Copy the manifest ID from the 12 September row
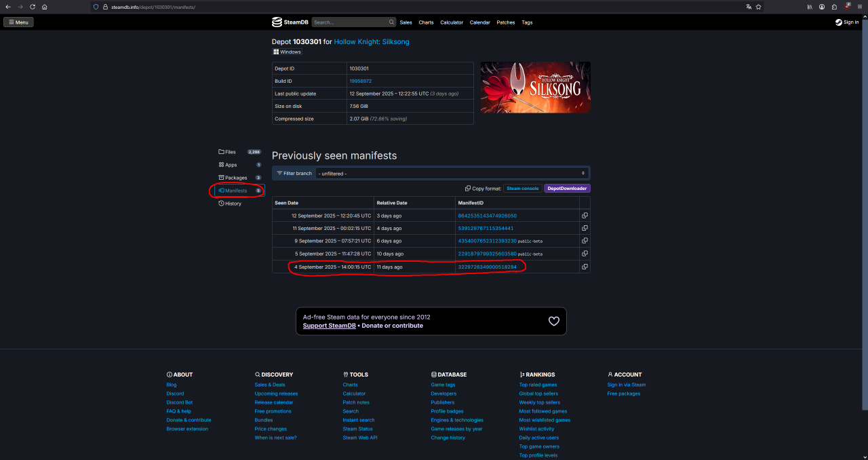Image resolution: width=868 pixels, height=460 pixels. (x=585, y=216)
